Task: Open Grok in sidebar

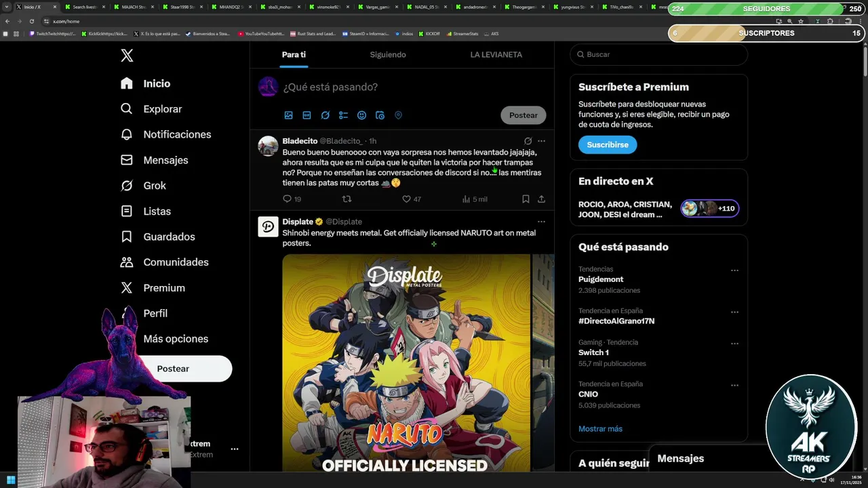Action: coord(142,186)
